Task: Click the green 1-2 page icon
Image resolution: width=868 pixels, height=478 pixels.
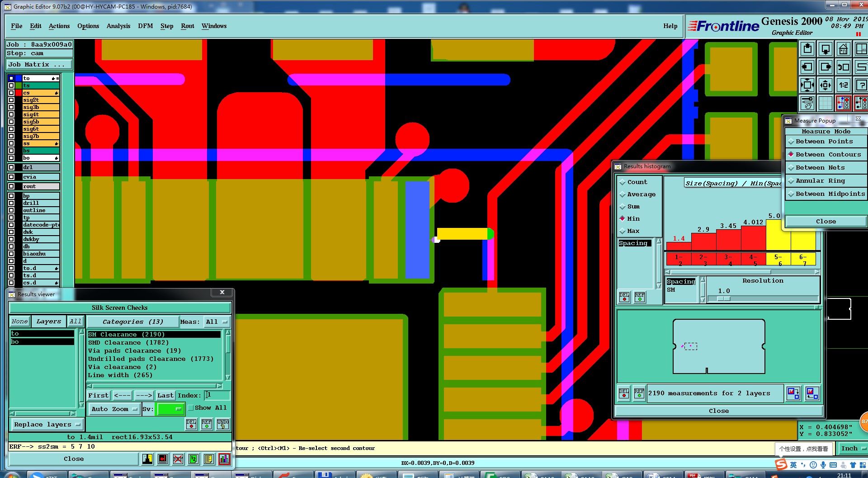Action: pyautogui.click(x=193, y=459)
